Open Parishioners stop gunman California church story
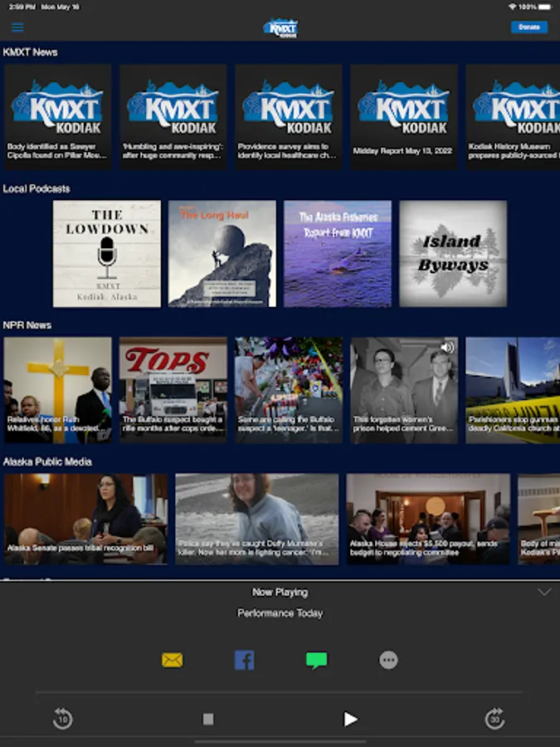Viewport: 560px width, 747px height. (x=513, y=390)
